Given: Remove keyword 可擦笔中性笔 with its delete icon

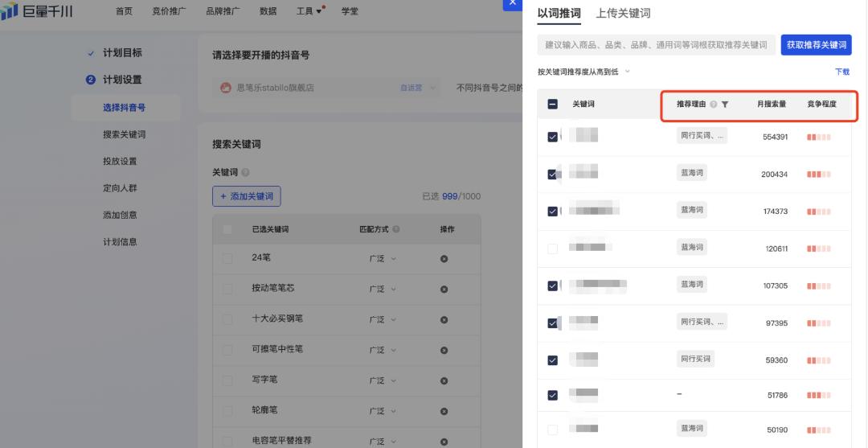Looking at the screenshot, I should tap(444, 350).
